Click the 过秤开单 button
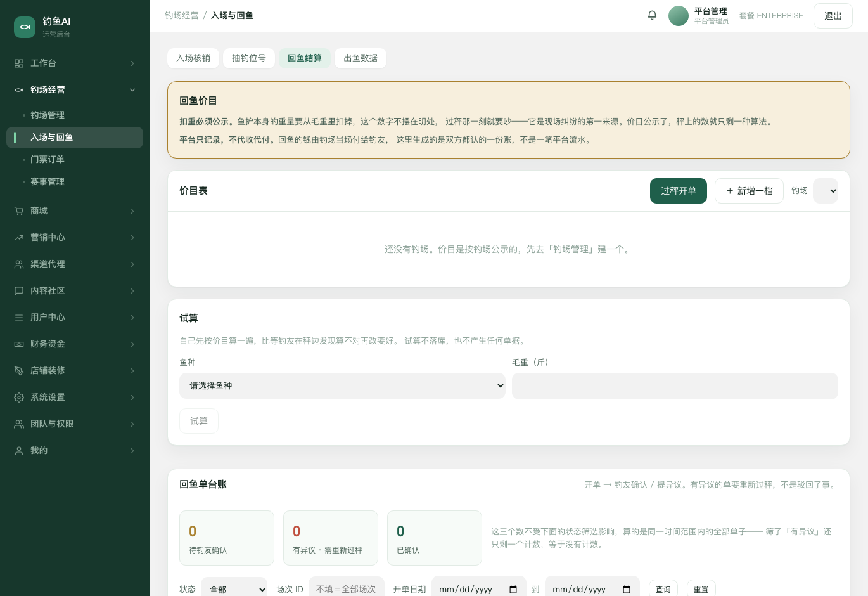Screen dimensions: 868x596 (x=679, y=191)
